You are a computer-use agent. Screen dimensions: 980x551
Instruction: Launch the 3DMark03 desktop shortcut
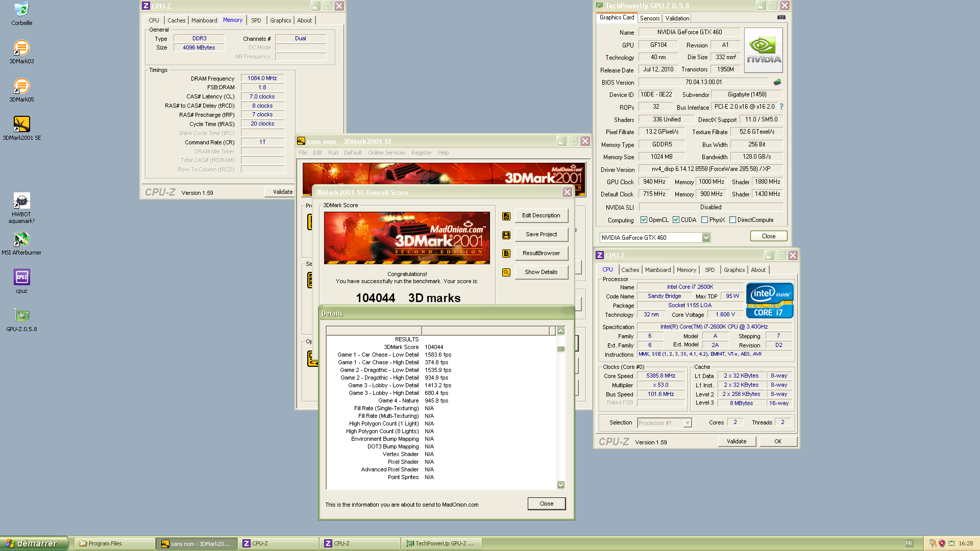[x=21, y=52]
